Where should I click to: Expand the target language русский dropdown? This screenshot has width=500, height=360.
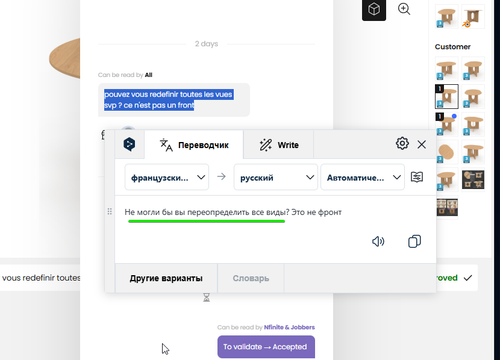(x=276, y=177)
